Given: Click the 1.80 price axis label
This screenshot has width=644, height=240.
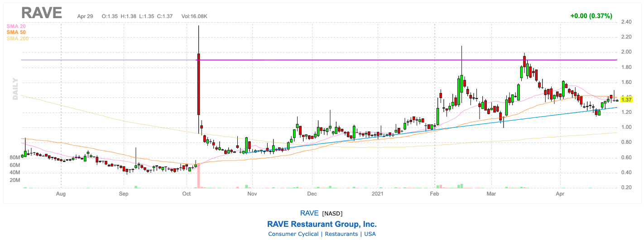Looking at the screenshot, I should tap(627, 67).
